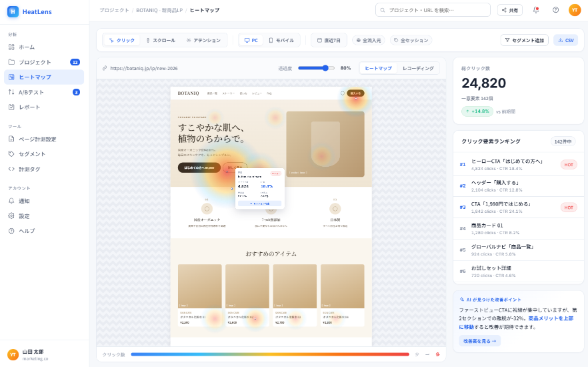The height and width of the screenshot is (367, 588).
Task: Open ページ計測設定 tool
Action: pyautogui.click(x=44, y=139)
